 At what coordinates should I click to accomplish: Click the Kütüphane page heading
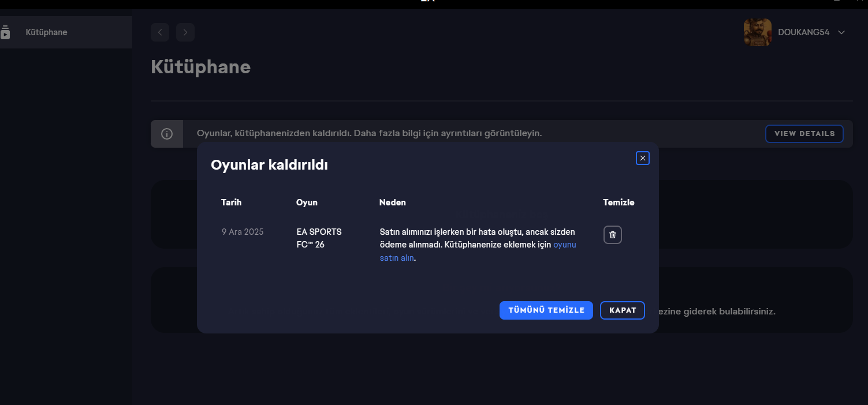pyautogui.click(x=200, y=67)
